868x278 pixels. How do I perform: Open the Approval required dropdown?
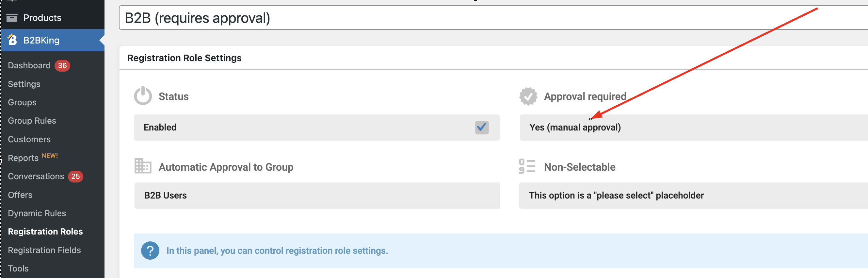click(694, 127)
